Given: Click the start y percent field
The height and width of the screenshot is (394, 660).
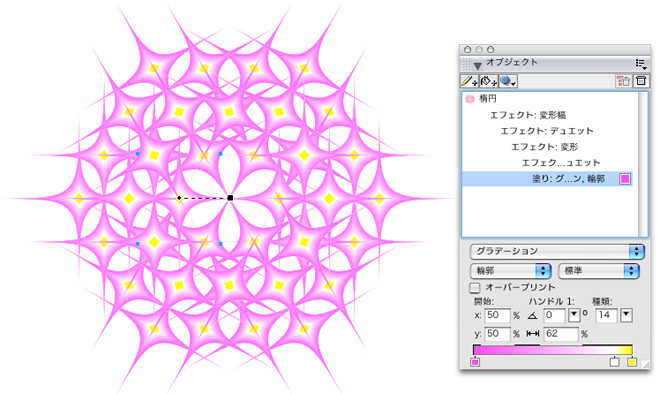Looking at the screenshot, I should point(497,334).
